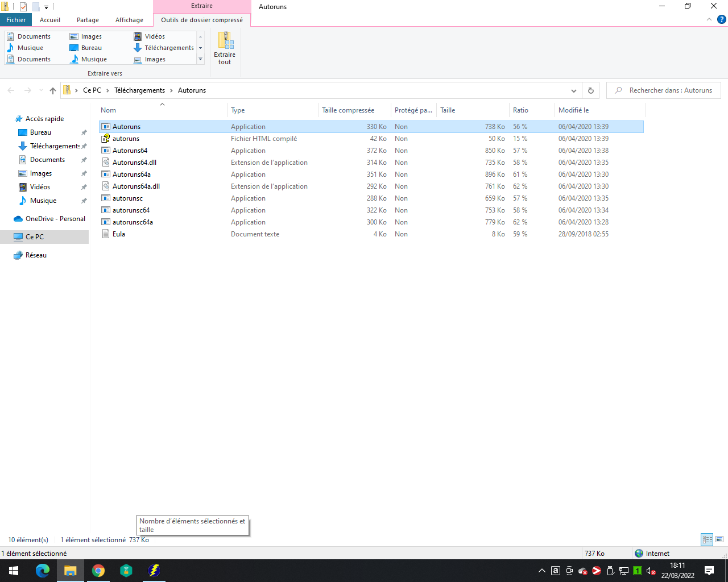This screenshot has width=728, height=582.
Task: Open Help with the blue question icon
Action: 721,19
